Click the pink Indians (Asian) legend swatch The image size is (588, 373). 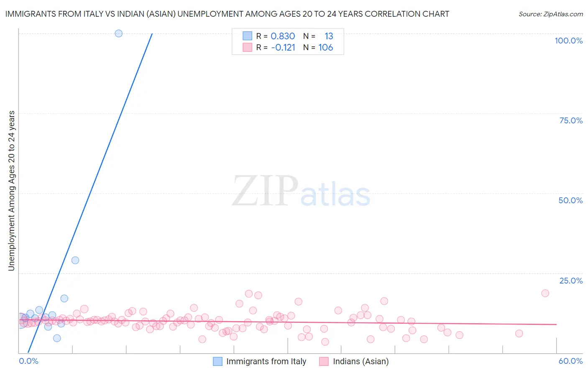[x=324, y=361]
